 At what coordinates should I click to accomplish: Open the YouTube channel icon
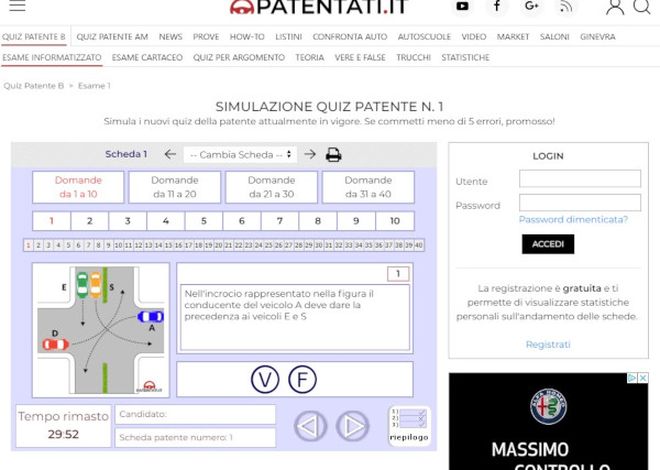462,6
